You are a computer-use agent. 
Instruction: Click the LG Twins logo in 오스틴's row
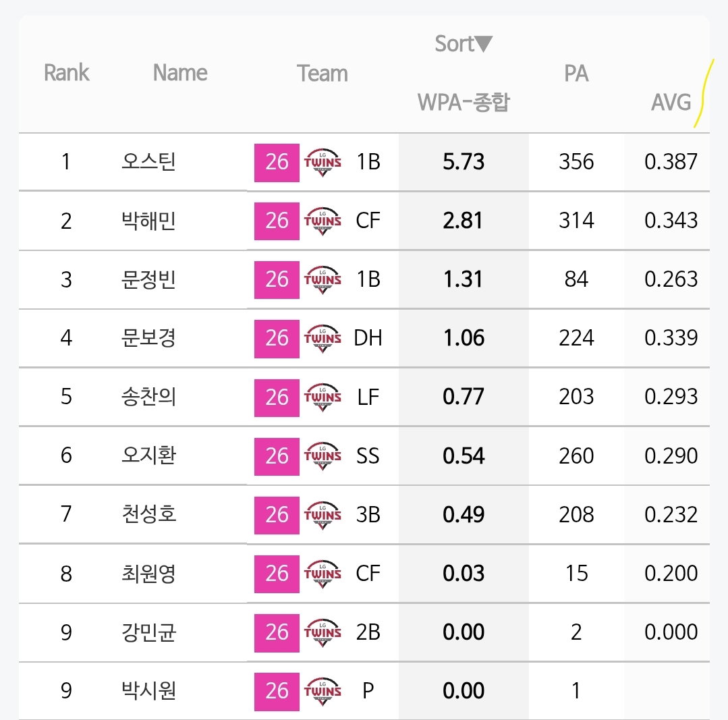323,163
